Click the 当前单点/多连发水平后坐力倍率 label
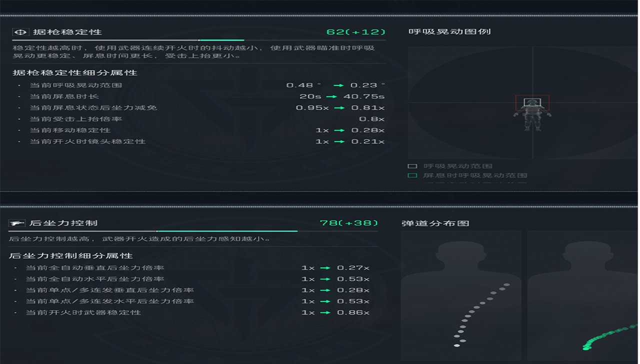The image size is (640, 364). (x=110, y=301)
